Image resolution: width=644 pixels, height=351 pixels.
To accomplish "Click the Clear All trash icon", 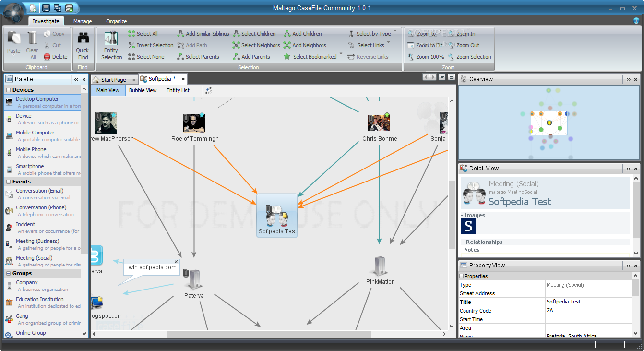I will click(32, 45).
